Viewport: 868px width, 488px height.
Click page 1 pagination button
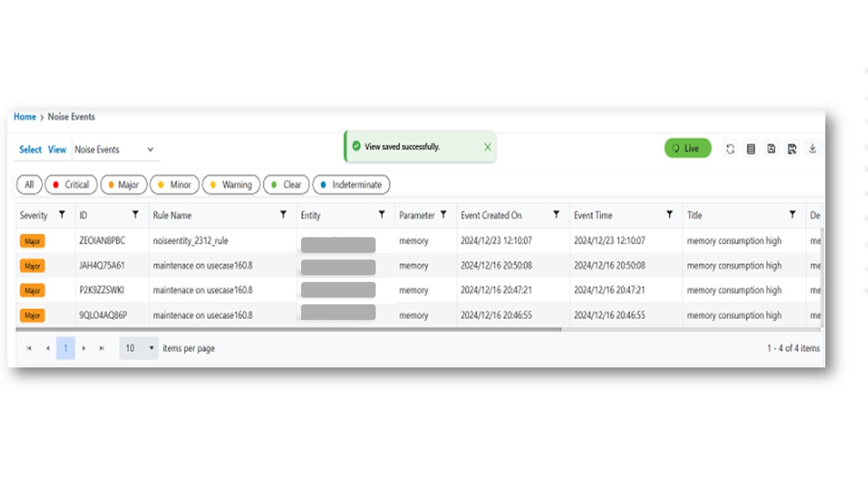(66, 348)
